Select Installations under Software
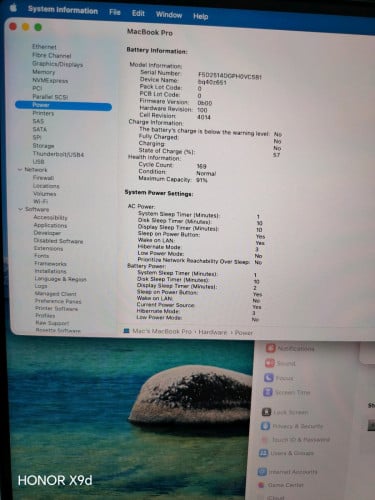The image size is (375, 500). pos(50,271)
